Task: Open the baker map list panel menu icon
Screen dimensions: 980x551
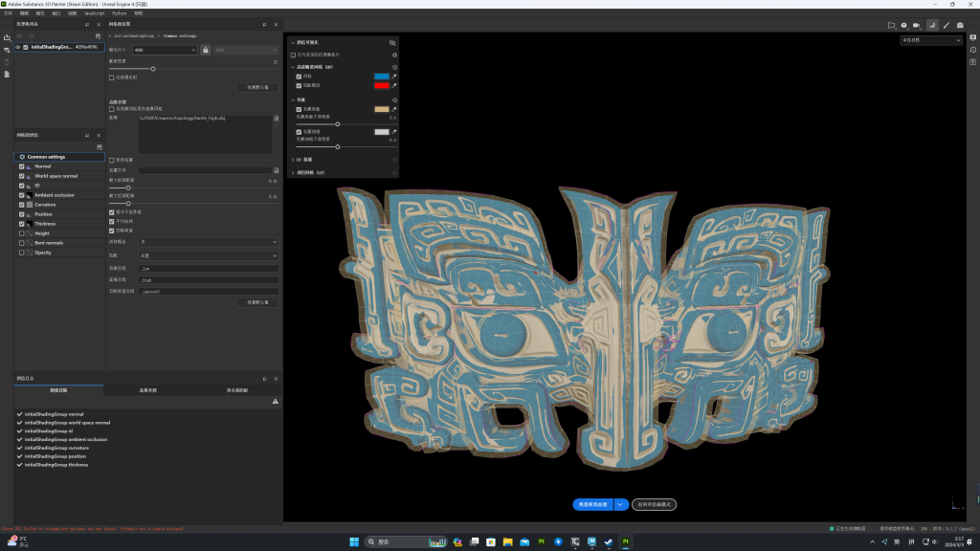Action: (x=100, y=147)
